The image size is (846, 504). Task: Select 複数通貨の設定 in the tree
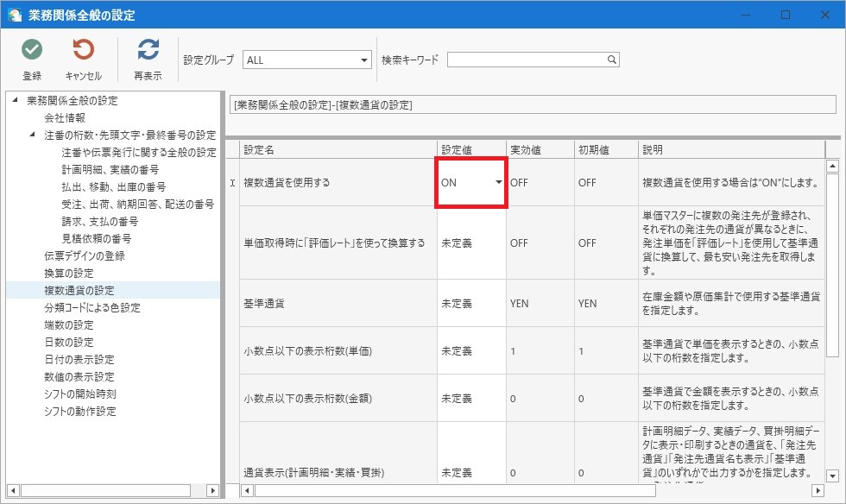click(79, 290)
